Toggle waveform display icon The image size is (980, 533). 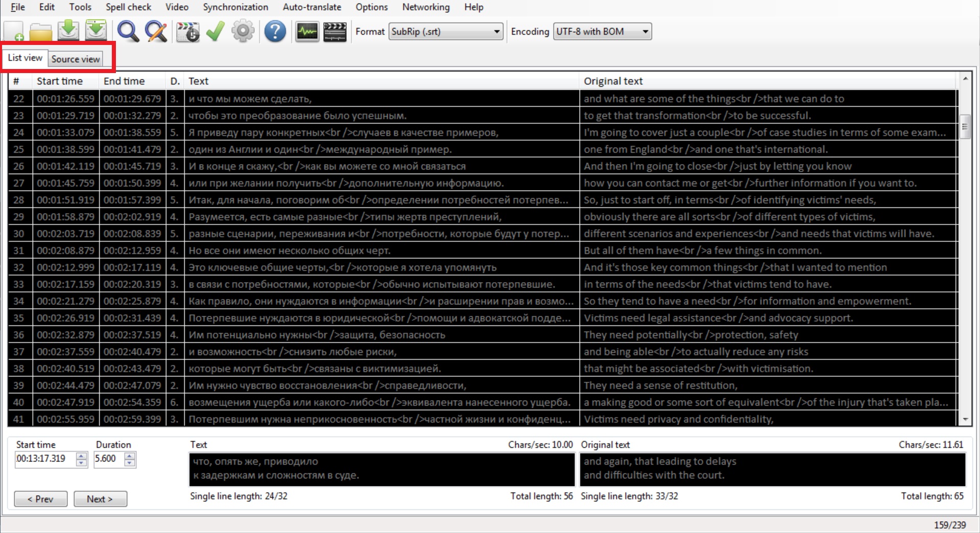[307, 32]
